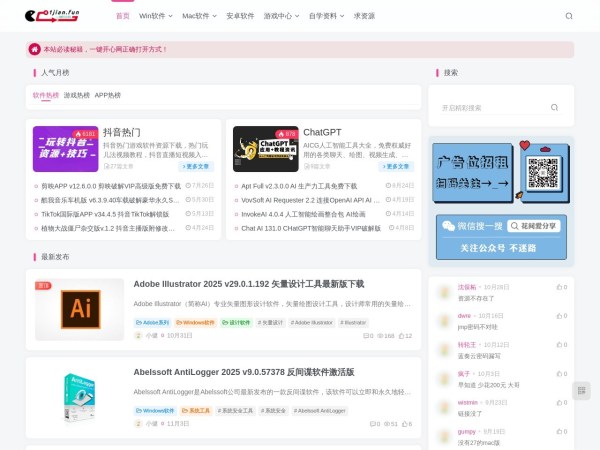
Task: Click the 抖音热门 purple banner image
Action: click(65, 149)
